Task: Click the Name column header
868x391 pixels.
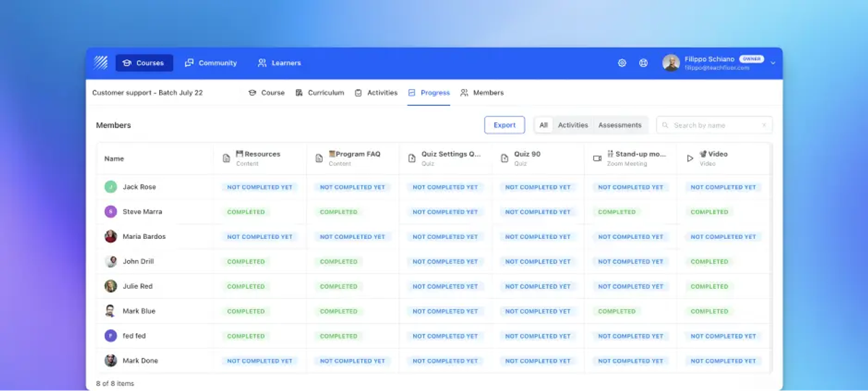Action: (x=156, y=159)
